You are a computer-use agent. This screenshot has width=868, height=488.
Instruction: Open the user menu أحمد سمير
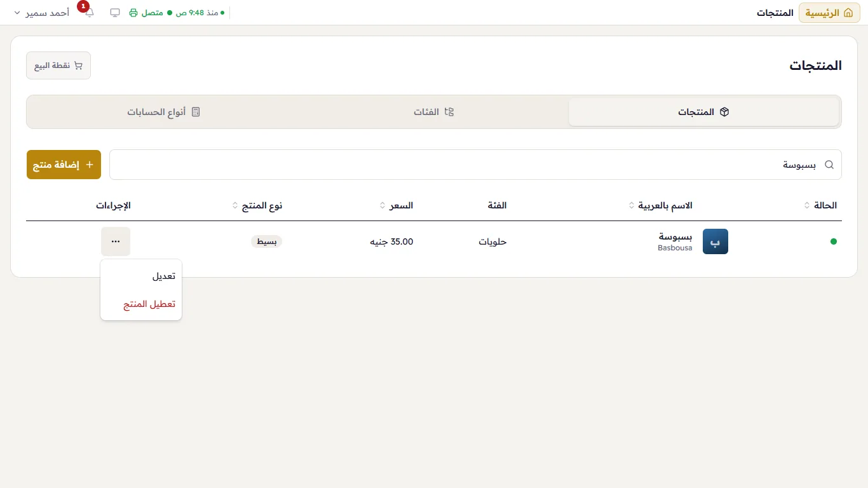click(x=41, y=13)
